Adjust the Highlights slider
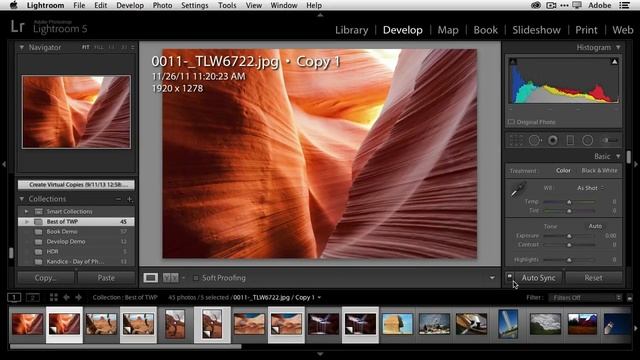 569,260
